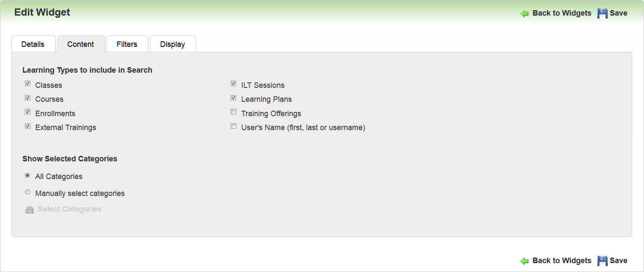Check the User's Name search option
The image size is (644, 272).
(233, 126)
